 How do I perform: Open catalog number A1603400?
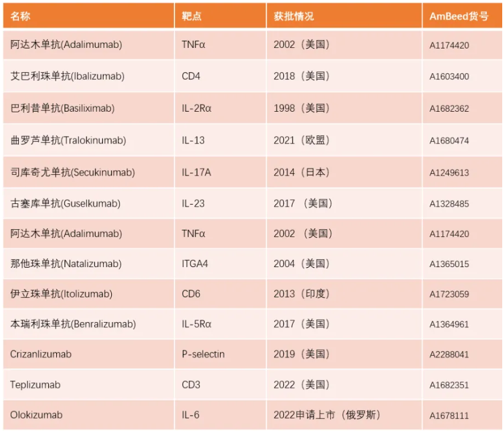(449, 77)
